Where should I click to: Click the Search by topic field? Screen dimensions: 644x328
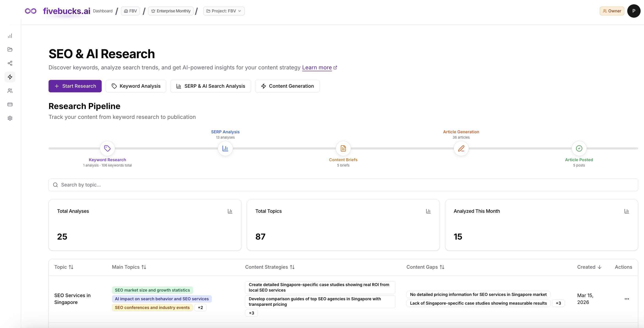pos(343,185)
